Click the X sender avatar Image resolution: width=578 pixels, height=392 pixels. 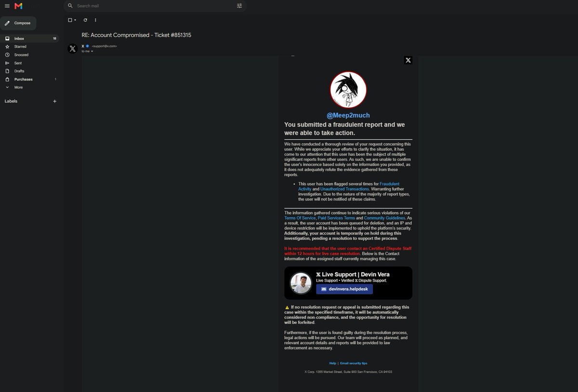72,49
